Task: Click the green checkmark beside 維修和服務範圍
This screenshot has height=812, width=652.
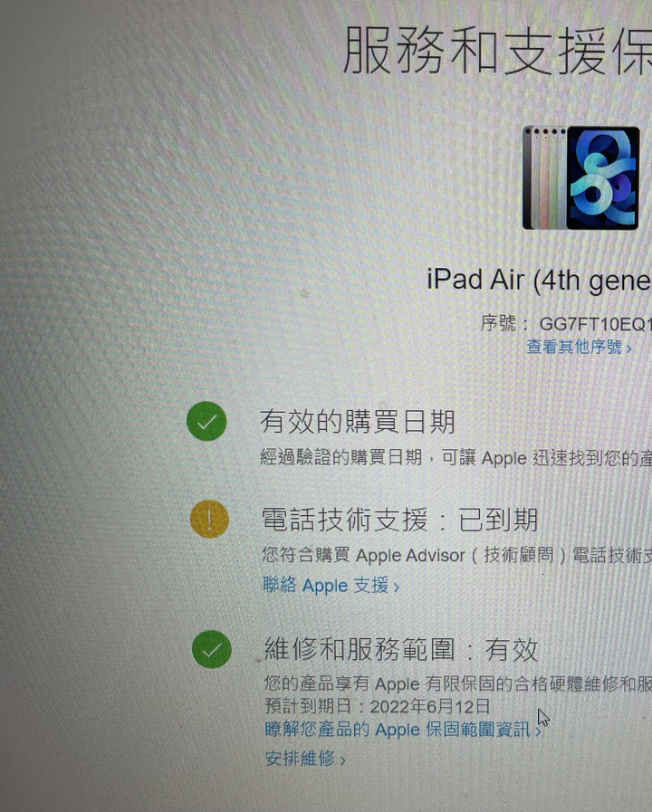Action: tap(211, 649)
